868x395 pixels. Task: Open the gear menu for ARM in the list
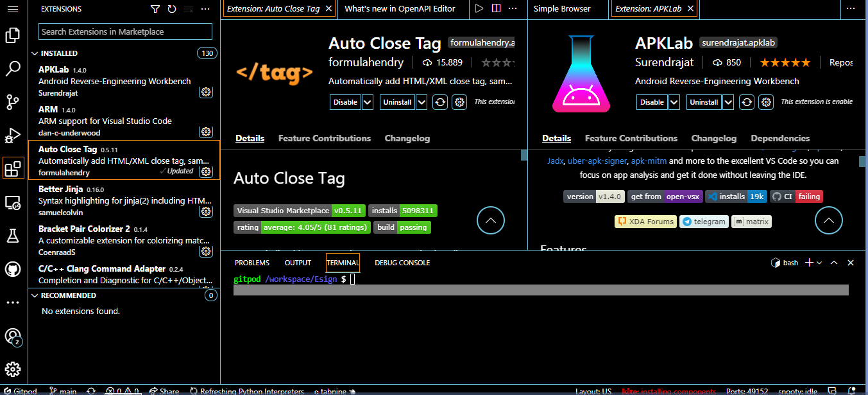tap(206, 132)
